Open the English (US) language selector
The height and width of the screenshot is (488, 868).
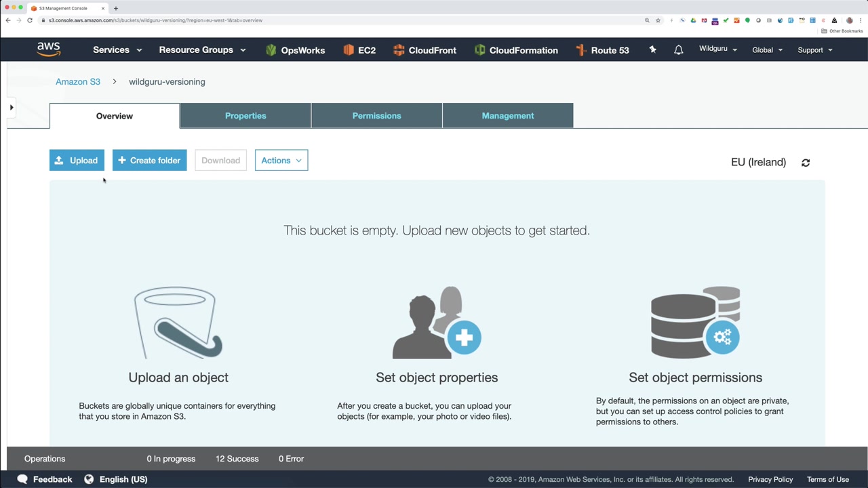click(116, 479)
